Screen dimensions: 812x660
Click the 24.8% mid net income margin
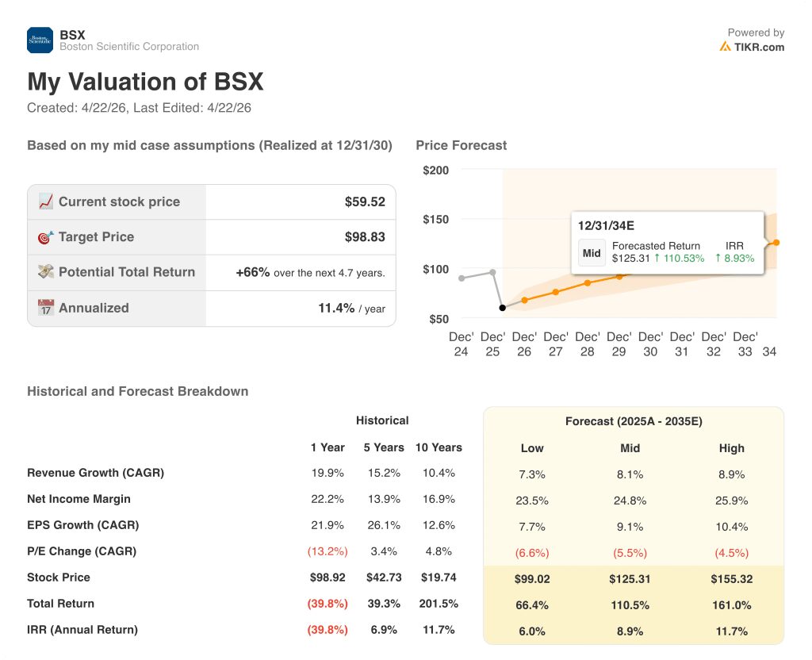click(x=630, y=501)
